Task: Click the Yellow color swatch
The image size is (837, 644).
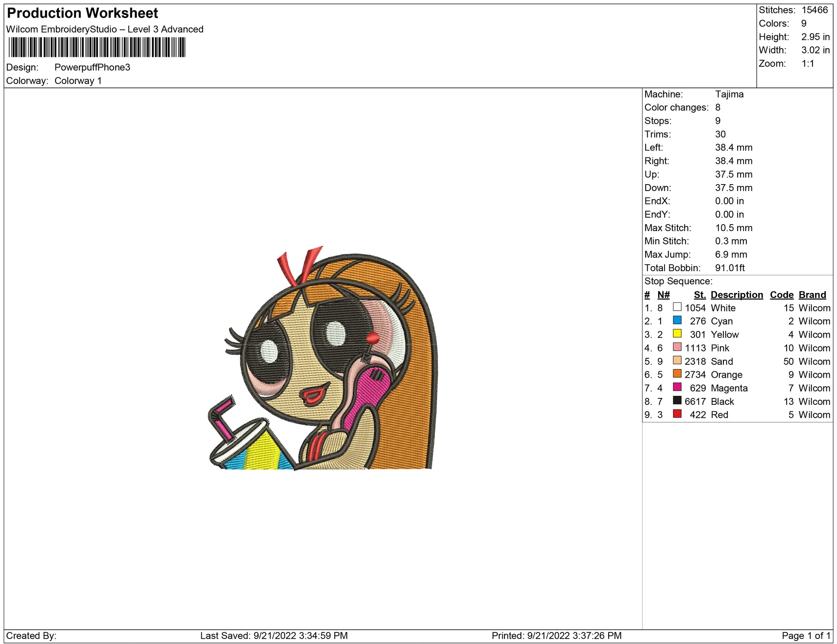Action: 677,333
